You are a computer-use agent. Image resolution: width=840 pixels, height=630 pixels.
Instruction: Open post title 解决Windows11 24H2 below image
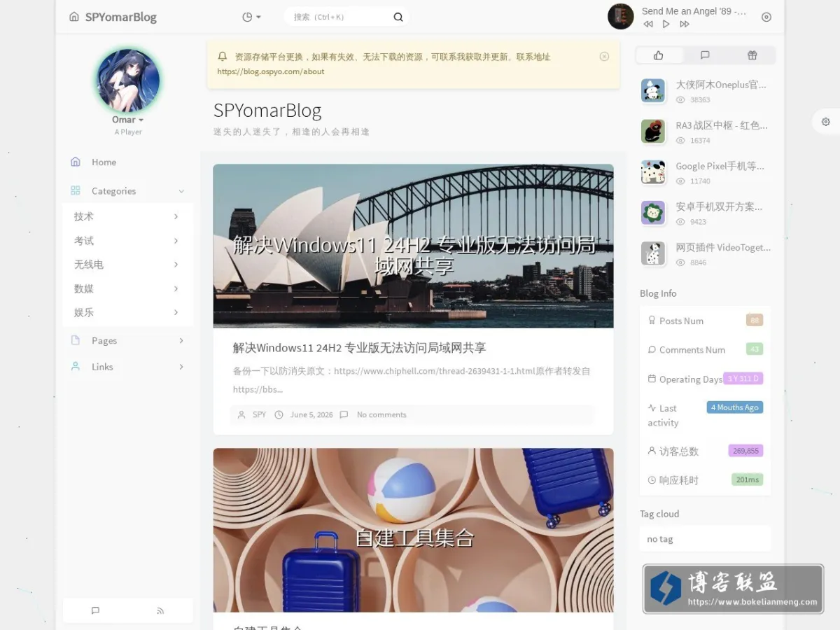(359, 348)
